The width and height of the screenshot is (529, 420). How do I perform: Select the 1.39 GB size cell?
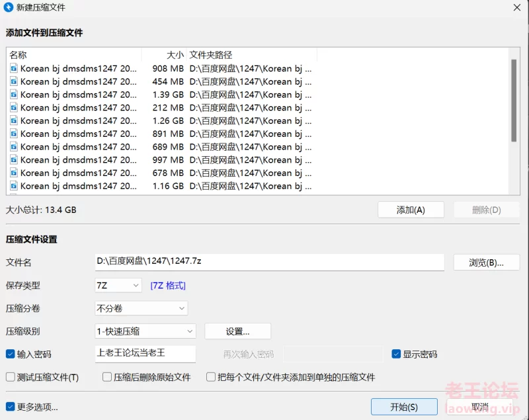click(168, 95)
